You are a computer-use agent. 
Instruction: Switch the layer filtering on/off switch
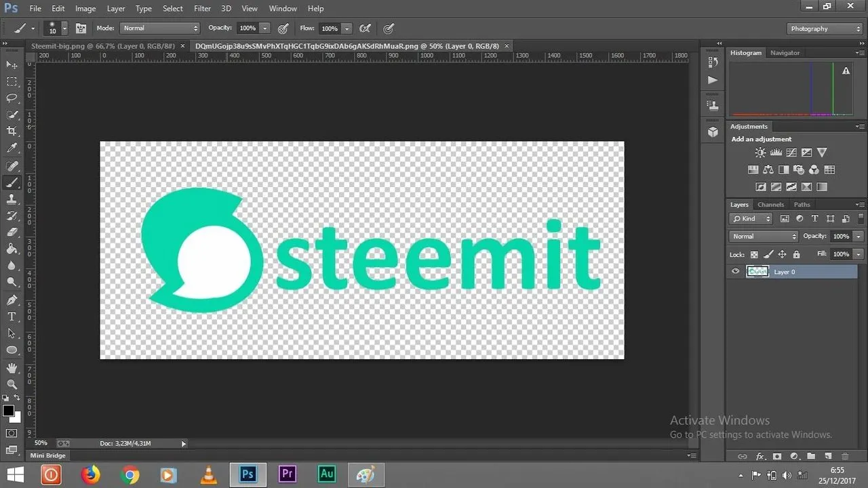[x=860, y=218]
